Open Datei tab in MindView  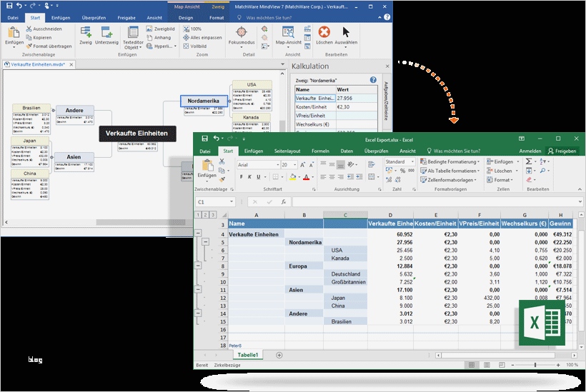tap(13, 18)
